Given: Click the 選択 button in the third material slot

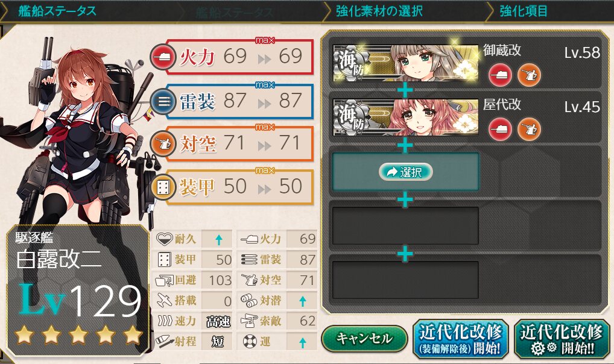Looking at the screenshot, I should point(406,172).
